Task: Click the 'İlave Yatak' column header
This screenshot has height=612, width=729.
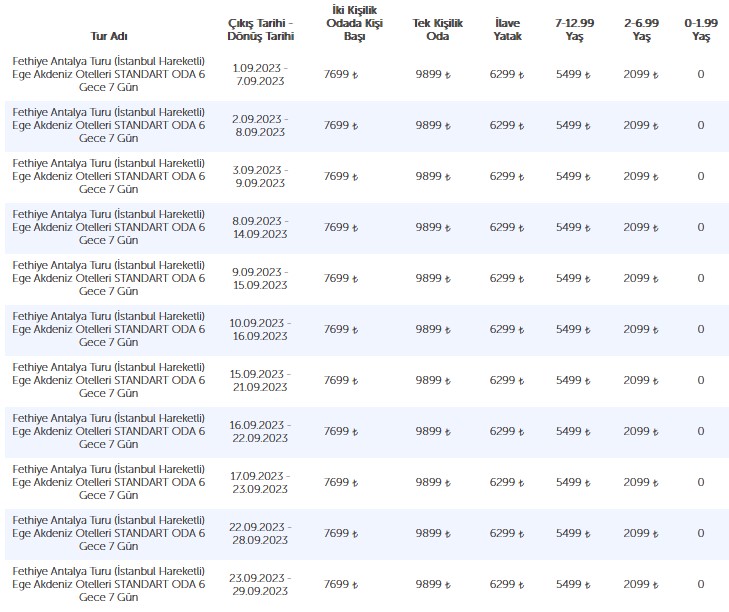Action: point(507,29)
